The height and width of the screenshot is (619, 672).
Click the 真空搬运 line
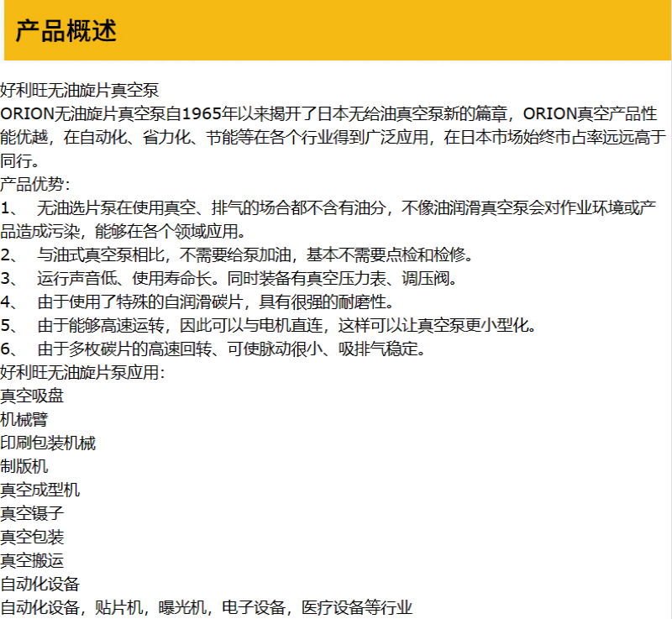point(32,560)
